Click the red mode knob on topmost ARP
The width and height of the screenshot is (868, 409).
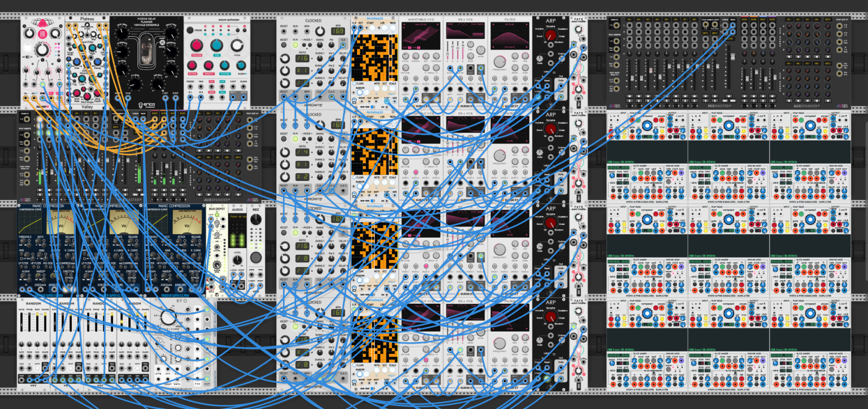(x=550, y=34)
